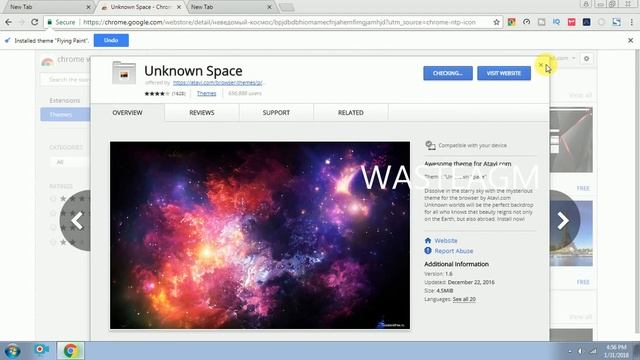Screen dimensions: 640x360
Task: Switch to the OVERVIEW tab
Action: point(127,113)
